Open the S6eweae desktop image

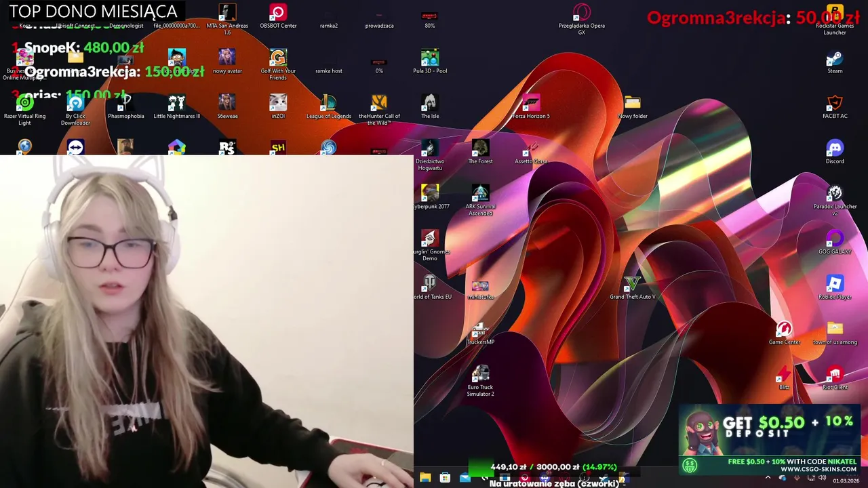click(x=227, y=107)
